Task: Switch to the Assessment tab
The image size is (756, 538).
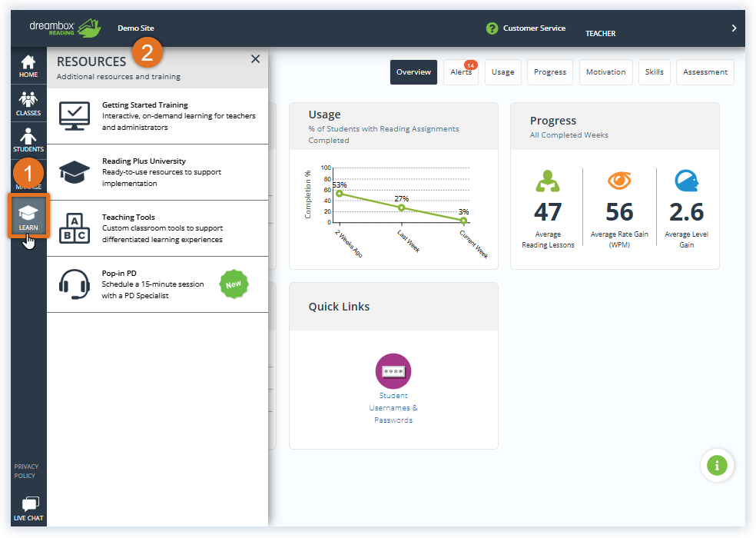Action: [705, 71]
